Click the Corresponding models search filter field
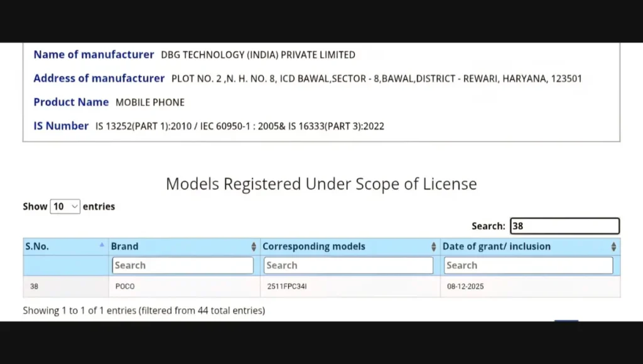The image size is (643, 364). [x=348, y=265]
